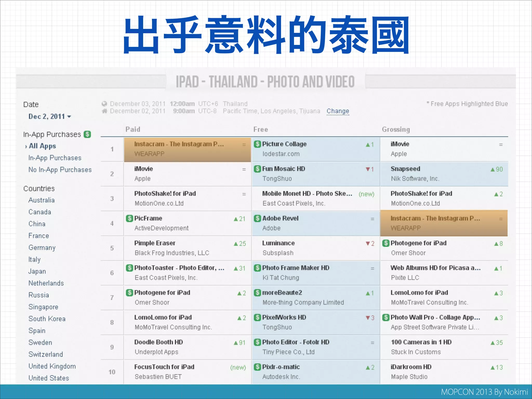
Task: Click the highlighted Instacram entry in Paid
Action: coord(179,144)
